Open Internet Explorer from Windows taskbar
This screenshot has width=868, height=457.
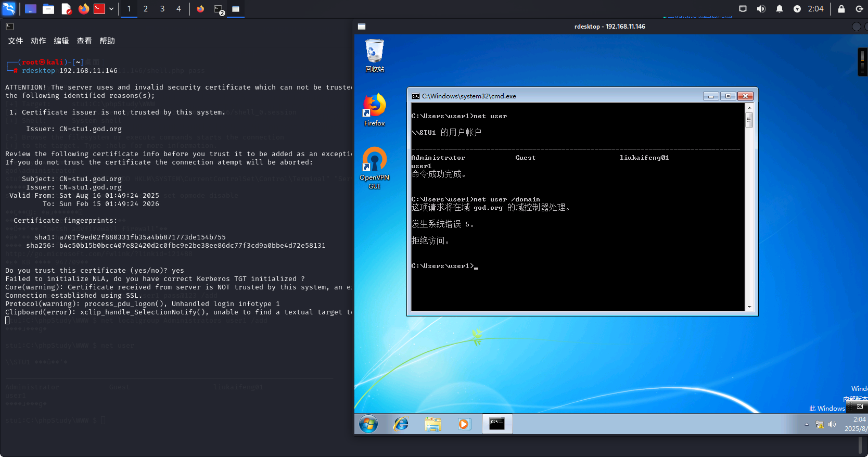tap(401, 424)
